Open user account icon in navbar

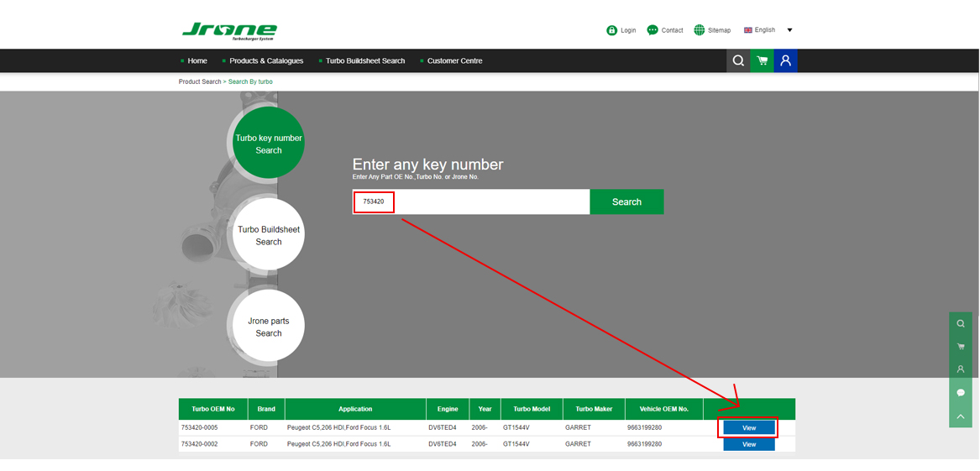click(786, 60)
